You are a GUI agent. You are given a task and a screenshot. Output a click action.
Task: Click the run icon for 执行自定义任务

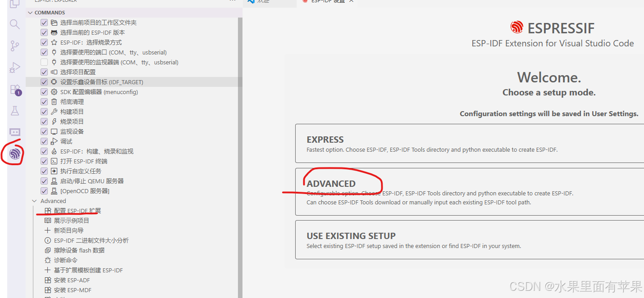[x=54, y=171]
